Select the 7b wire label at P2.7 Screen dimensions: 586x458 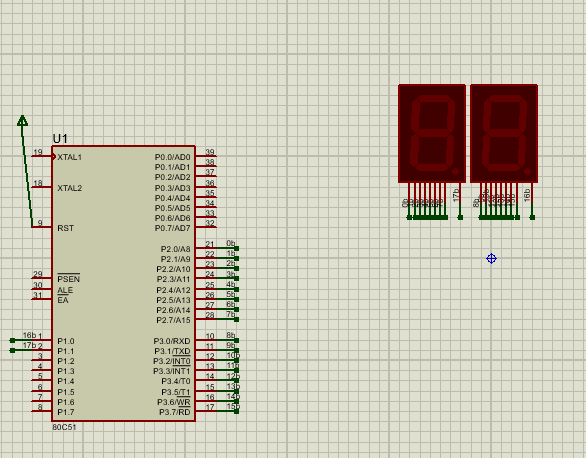[x=231, y=315]
